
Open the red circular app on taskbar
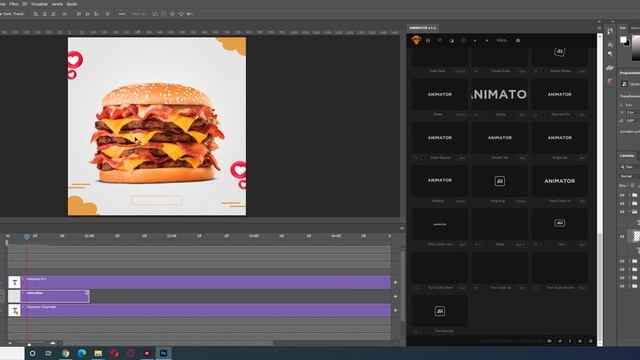coord(114,353)
